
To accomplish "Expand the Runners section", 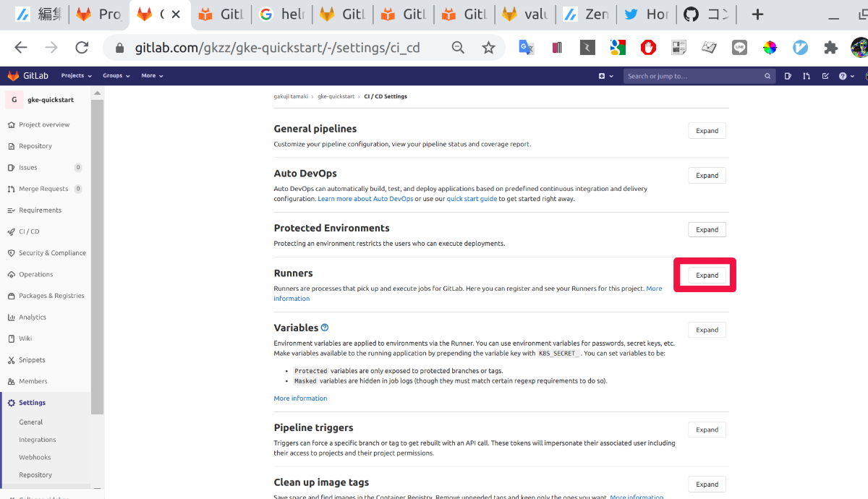I will tap(707, 276).
